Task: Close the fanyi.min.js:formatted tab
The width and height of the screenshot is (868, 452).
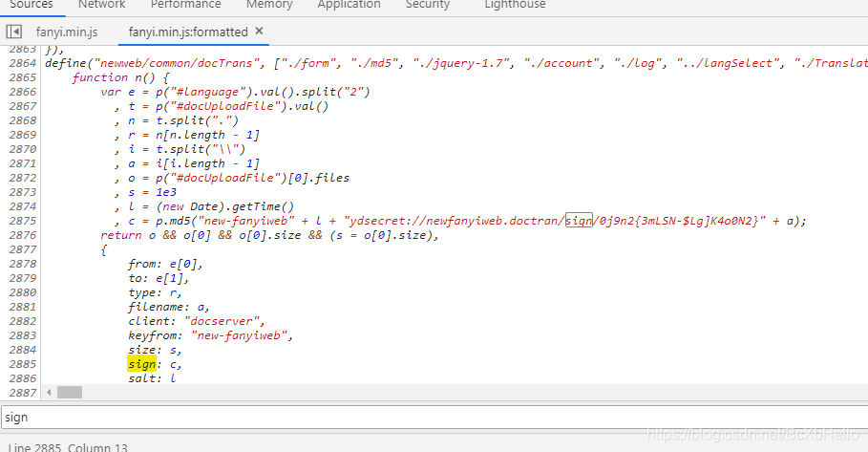Action: (259, 32)
